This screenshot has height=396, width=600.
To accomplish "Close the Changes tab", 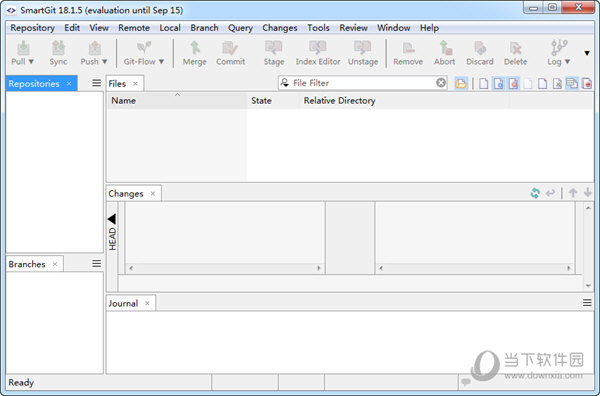I will pos(153,194).
